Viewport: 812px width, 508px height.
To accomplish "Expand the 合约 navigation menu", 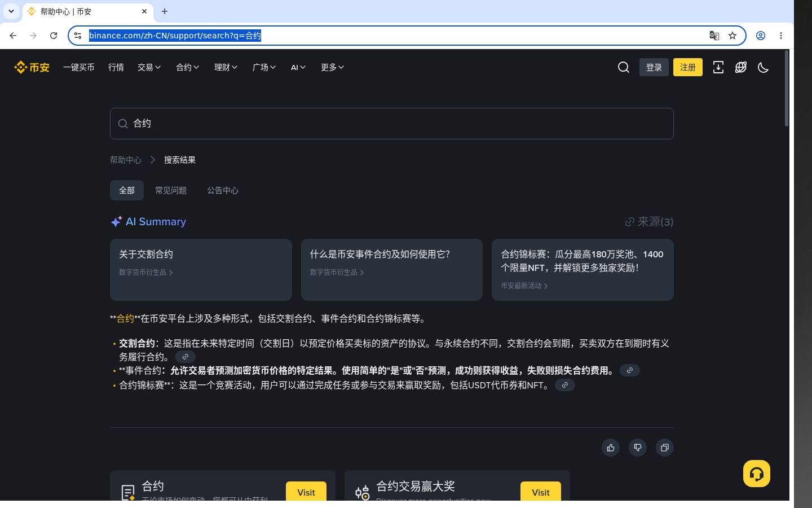I will [188, 67].
